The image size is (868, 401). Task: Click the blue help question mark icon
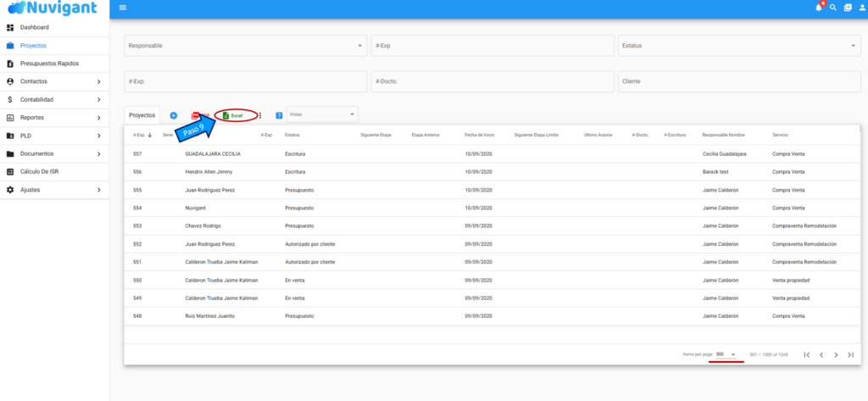pos(279,115)
